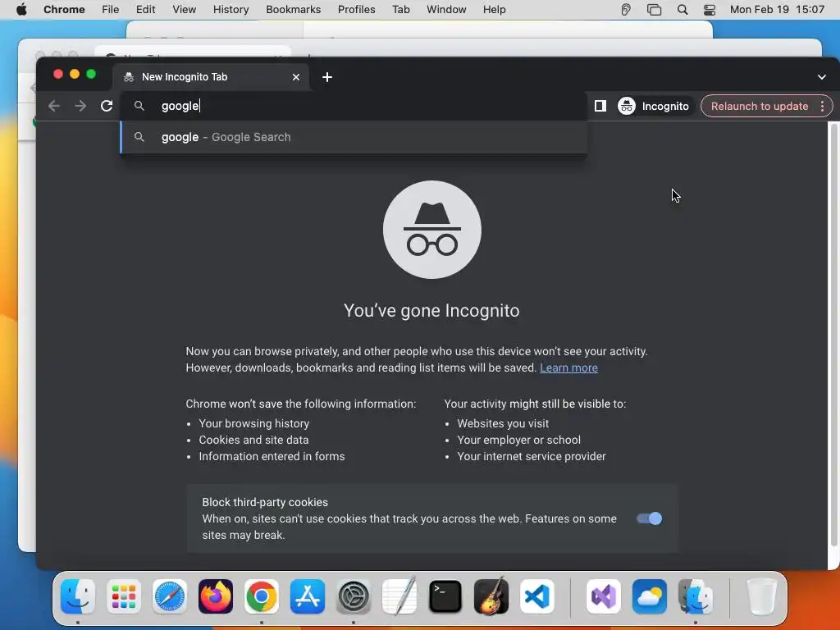Click the Your internet service provider item

pos(532,456)
